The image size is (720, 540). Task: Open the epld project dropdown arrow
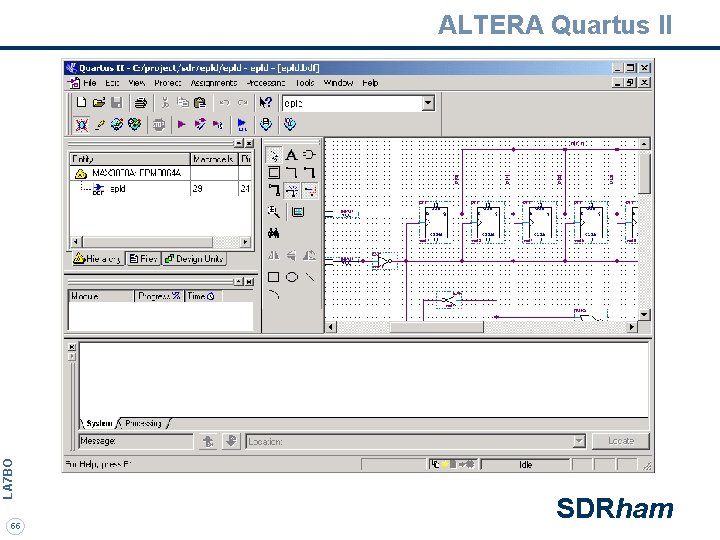[428, 103]
